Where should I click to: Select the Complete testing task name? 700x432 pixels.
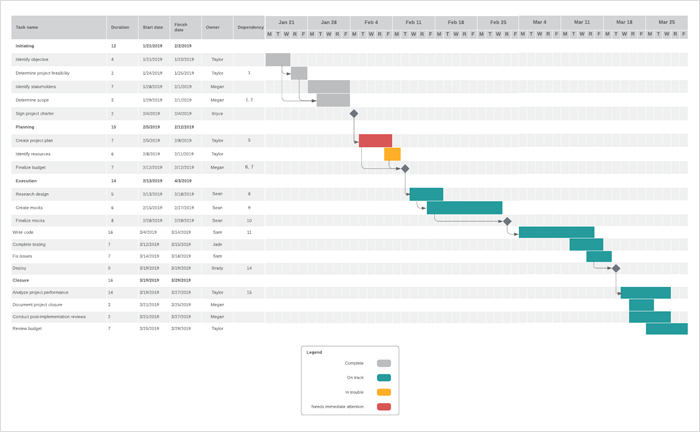29,244
